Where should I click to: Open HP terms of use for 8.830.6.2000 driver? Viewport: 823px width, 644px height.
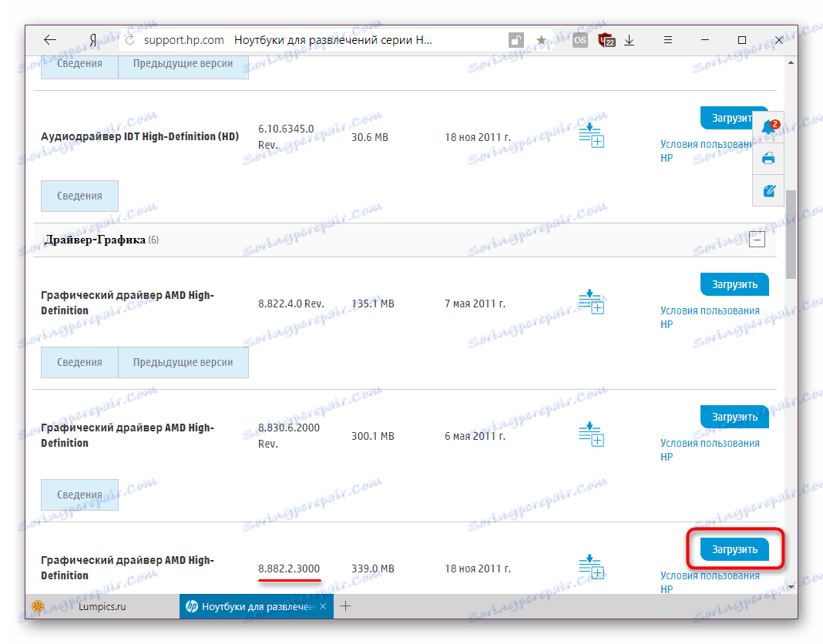coord(710,450)
